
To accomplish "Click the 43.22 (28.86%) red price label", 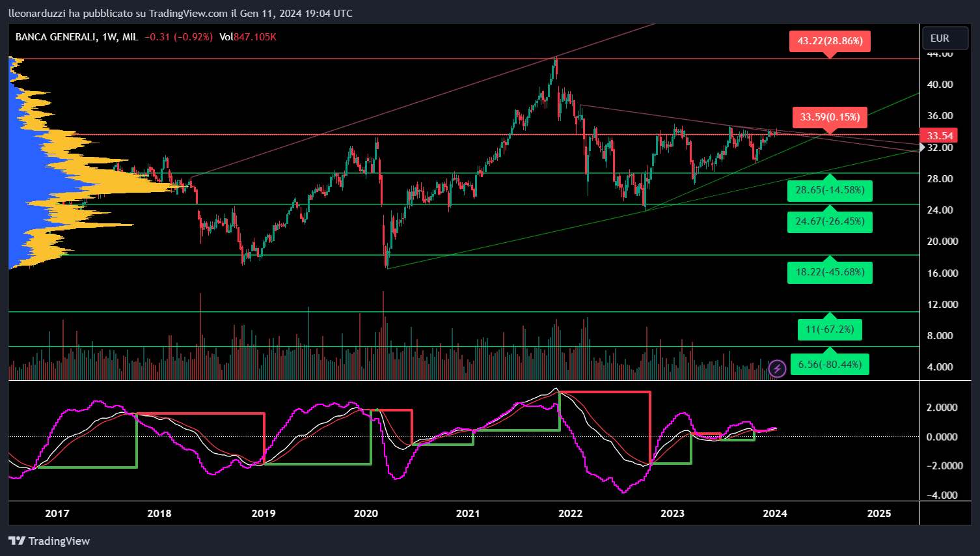I will [830, 41].
